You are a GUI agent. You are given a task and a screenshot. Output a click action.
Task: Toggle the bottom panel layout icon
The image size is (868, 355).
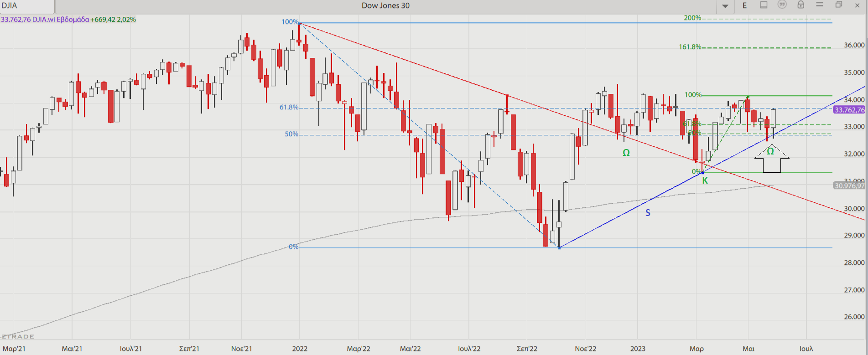[x=764, y=5]
